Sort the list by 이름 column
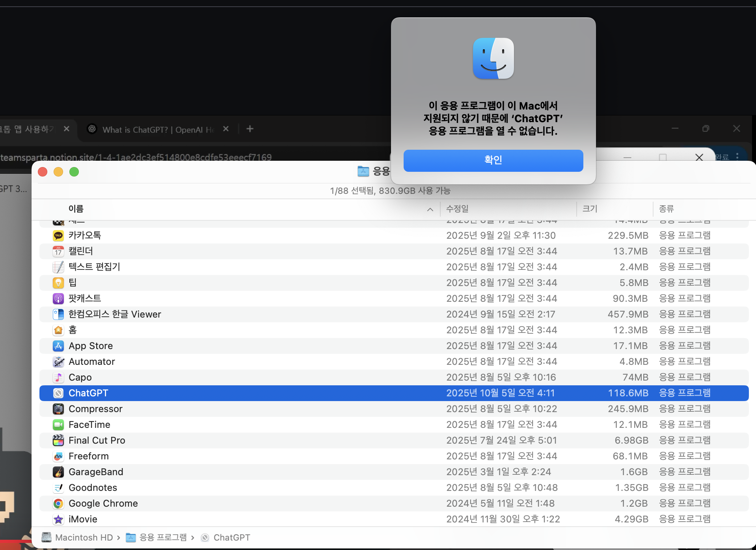 [x=76, y=209]
